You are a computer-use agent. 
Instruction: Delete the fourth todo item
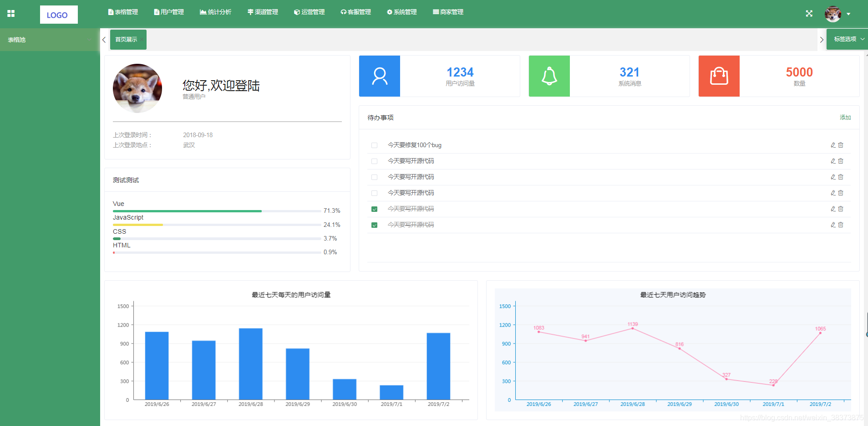841,193
